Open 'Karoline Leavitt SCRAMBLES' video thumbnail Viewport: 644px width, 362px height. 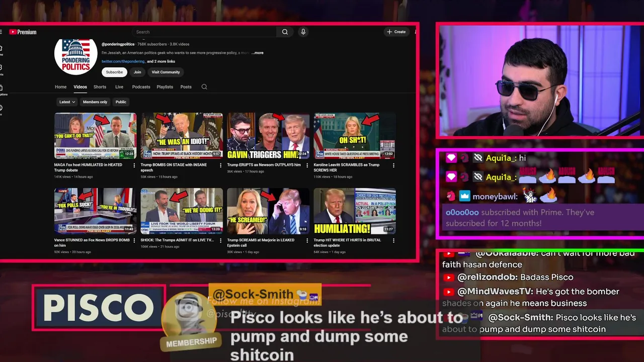pos(355,136)
